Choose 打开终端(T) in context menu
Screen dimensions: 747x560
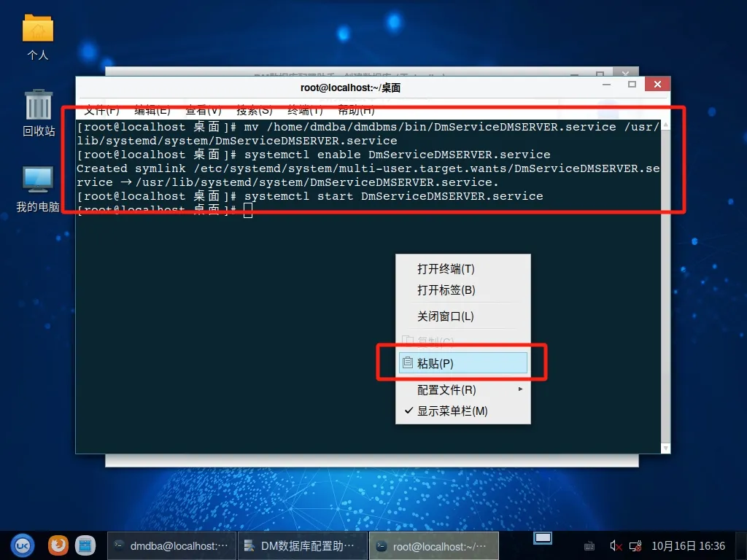[x=446, y=269]
